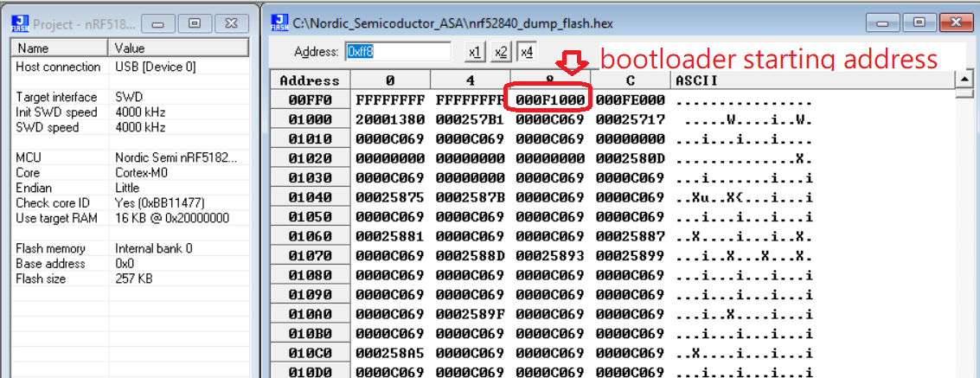980x378 pixels.
Task: Switch to x2 halfword display width
Action: click(x=501, y=52)
